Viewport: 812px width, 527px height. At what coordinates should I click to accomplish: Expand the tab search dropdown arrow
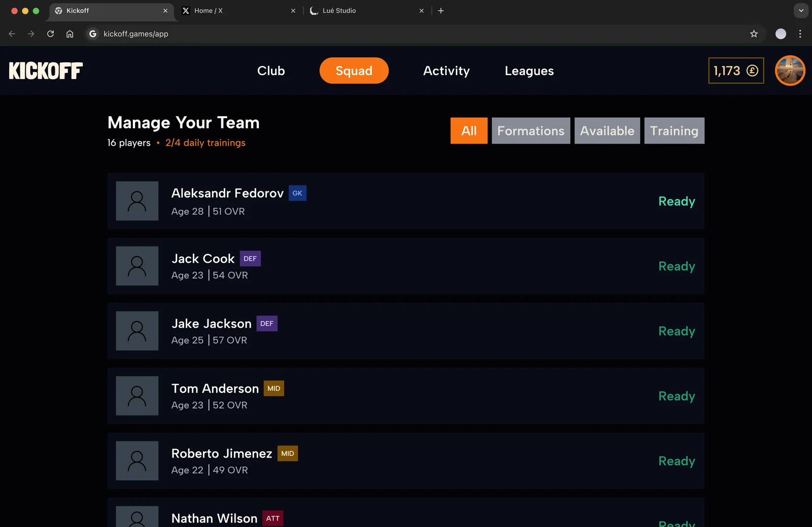click(x=801, y=11)
